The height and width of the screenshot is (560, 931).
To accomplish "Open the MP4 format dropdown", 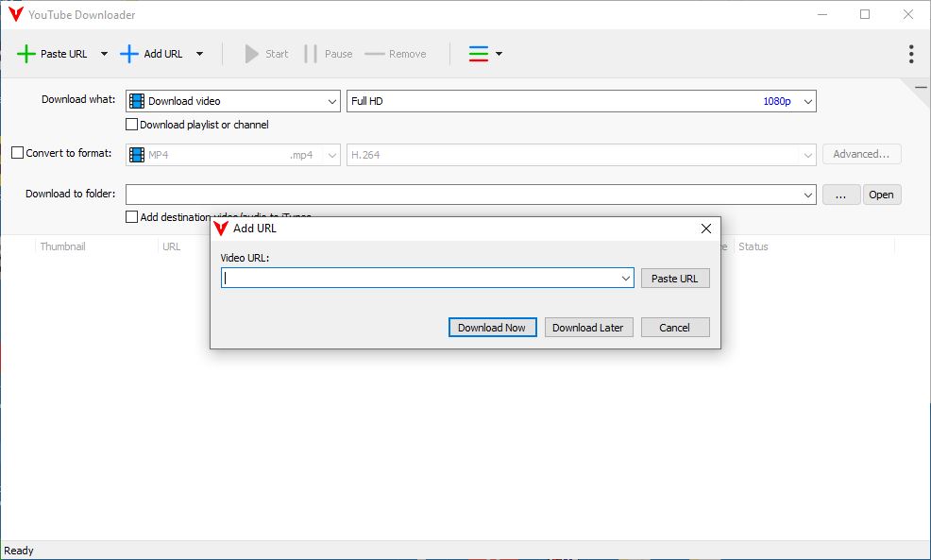I will click(x=232, y=155).
